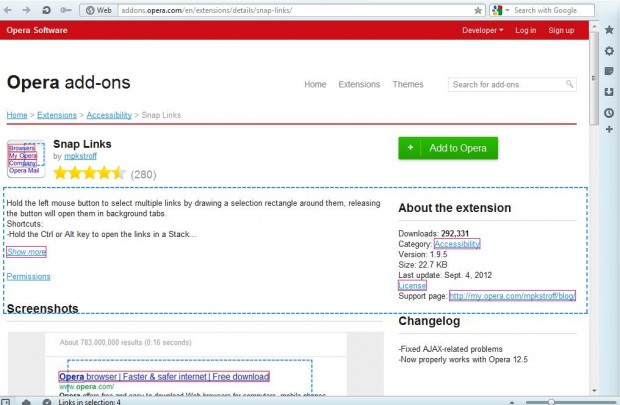Click the Accessibility category link
The height and width of the screenshot is (405, 620).
pos(457,244)
